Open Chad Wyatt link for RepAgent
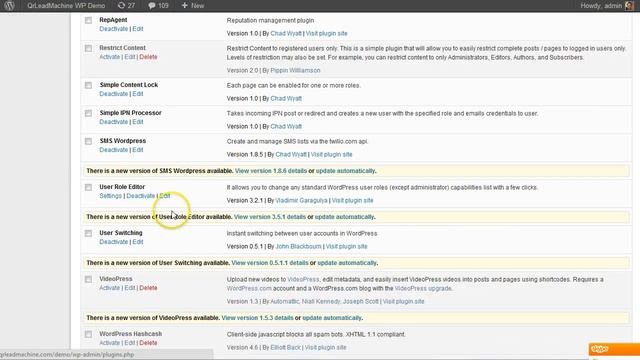Image resolution: width=640 pixels, height=360 pixels. coord(286,33)
